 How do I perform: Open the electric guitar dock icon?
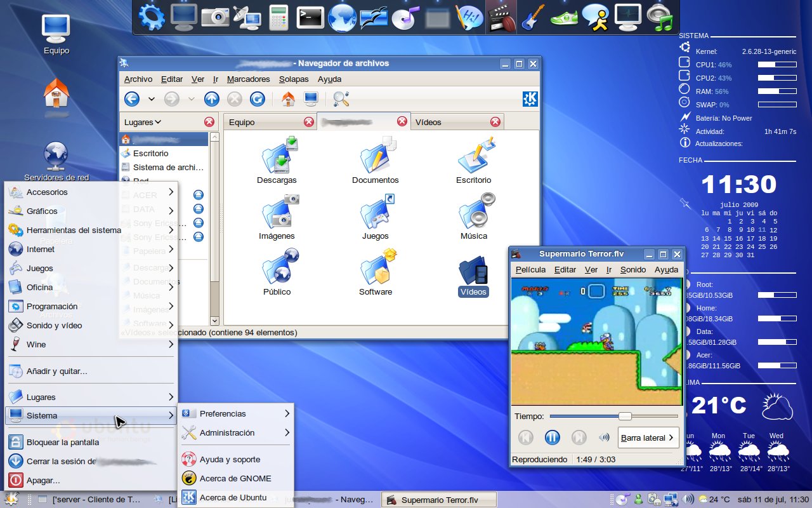point(532,17)
